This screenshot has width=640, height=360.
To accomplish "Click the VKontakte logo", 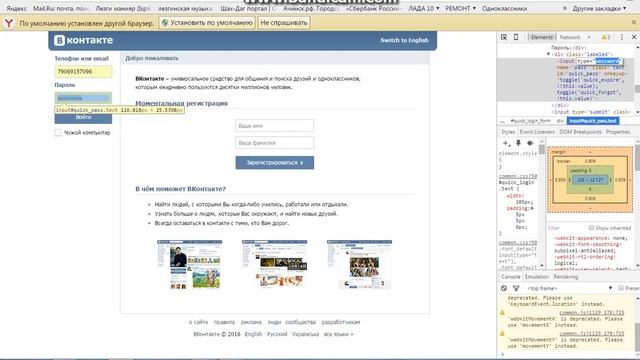I will (x=84, y=40).
